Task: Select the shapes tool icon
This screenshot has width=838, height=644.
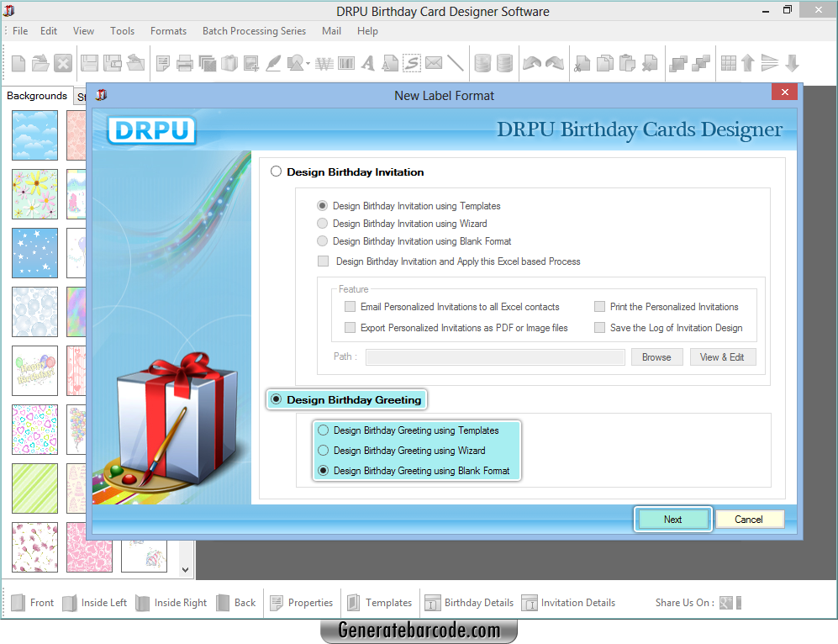Action: 296,64
